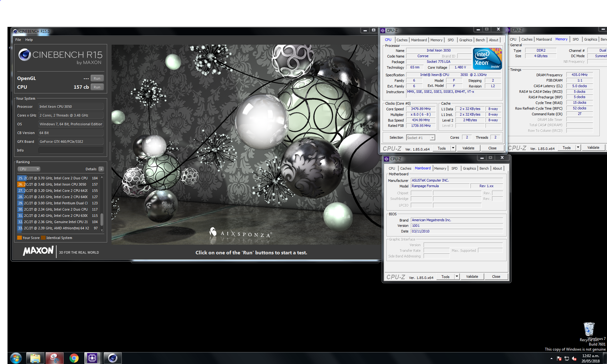Image resolution: width=607 pixels, height=364 pixels.
Task: Click Validate in mainboard CPU-Z window
Action: [x=472, y=277]
